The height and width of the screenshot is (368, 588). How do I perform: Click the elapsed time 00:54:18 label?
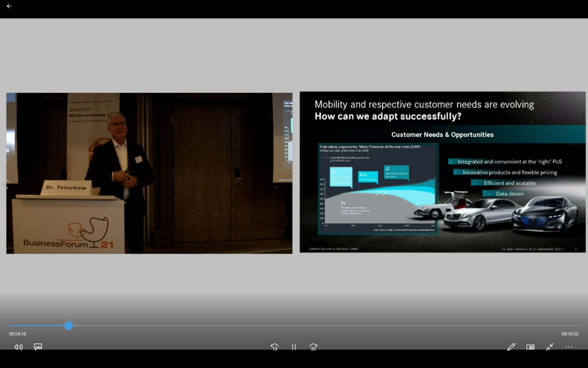point(17,334)
